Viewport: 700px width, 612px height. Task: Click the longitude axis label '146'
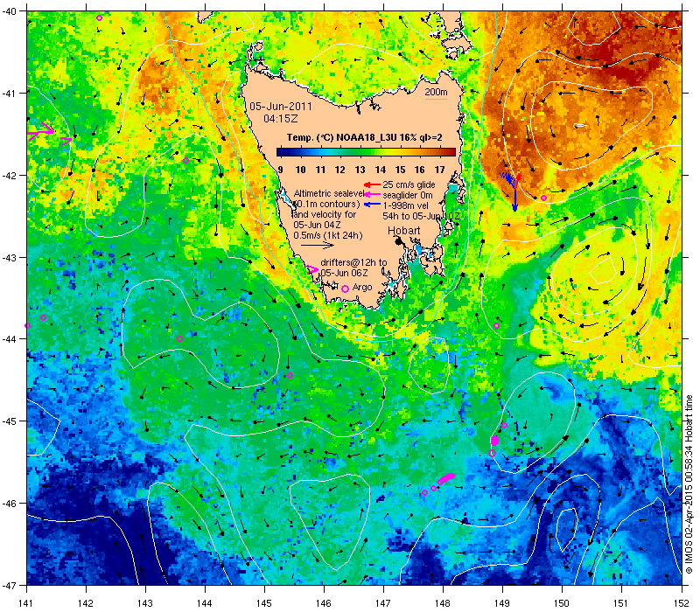[x=324, y=603]
